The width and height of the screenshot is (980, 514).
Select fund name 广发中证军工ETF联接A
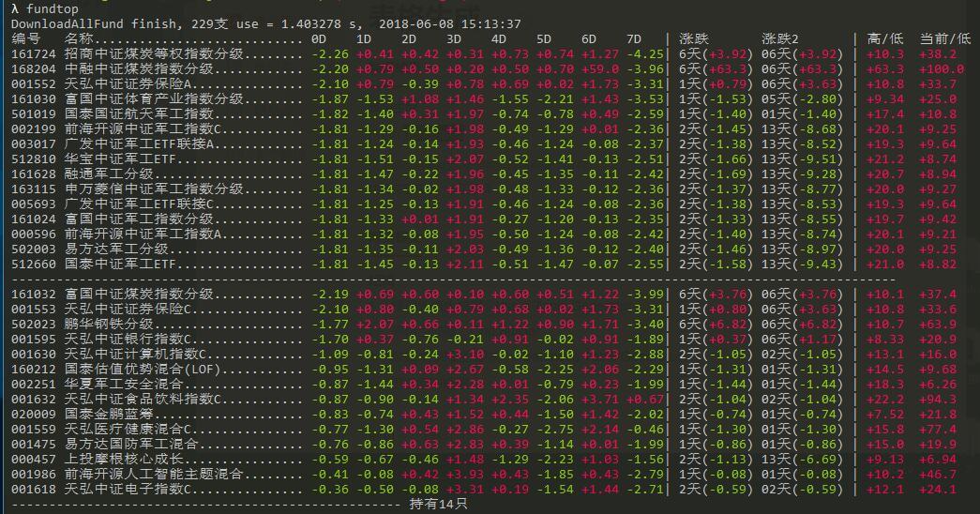139,144
